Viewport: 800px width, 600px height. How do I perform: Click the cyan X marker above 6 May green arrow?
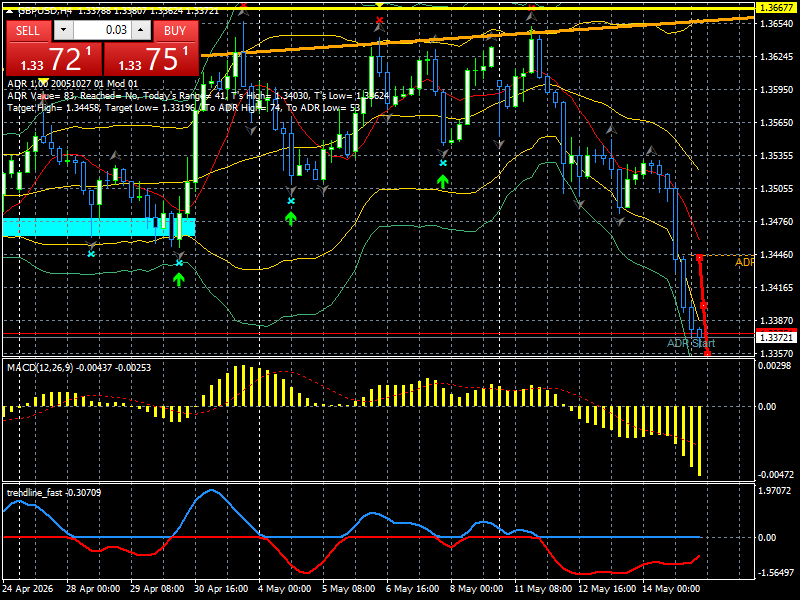tap(443, 163)
